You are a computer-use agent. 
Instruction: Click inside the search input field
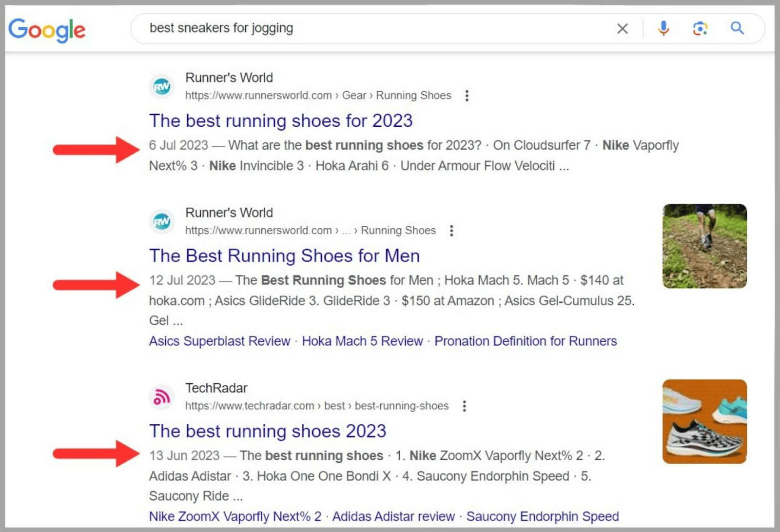pos(341,28)
